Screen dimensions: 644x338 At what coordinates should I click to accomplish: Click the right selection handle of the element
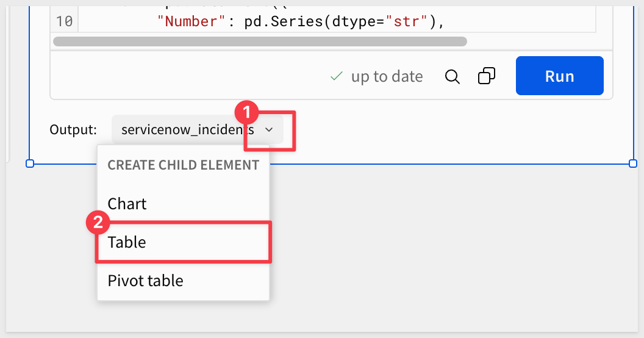point(632,164)
